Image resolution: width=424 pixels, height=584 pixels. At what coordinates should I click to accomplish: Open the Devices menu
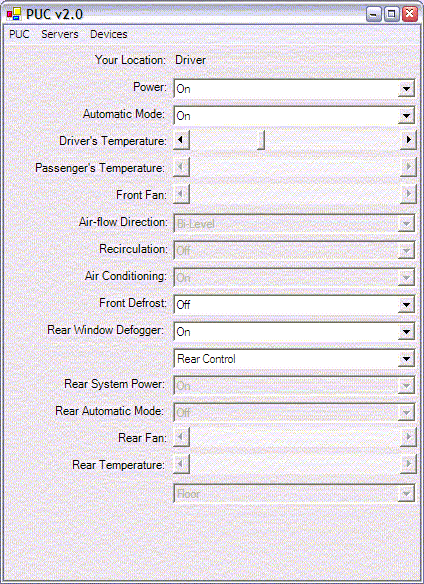point(109,34)
